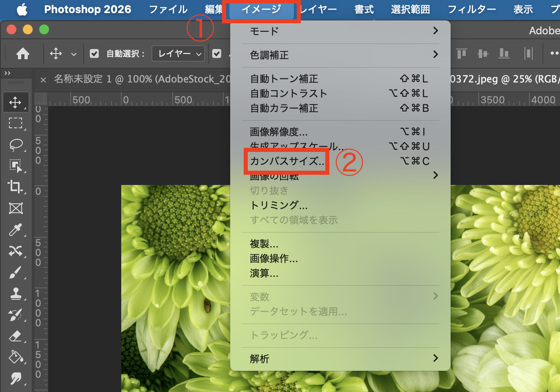Expand the モード submenu
Screen dimensions: 560x392
[340, 31]
